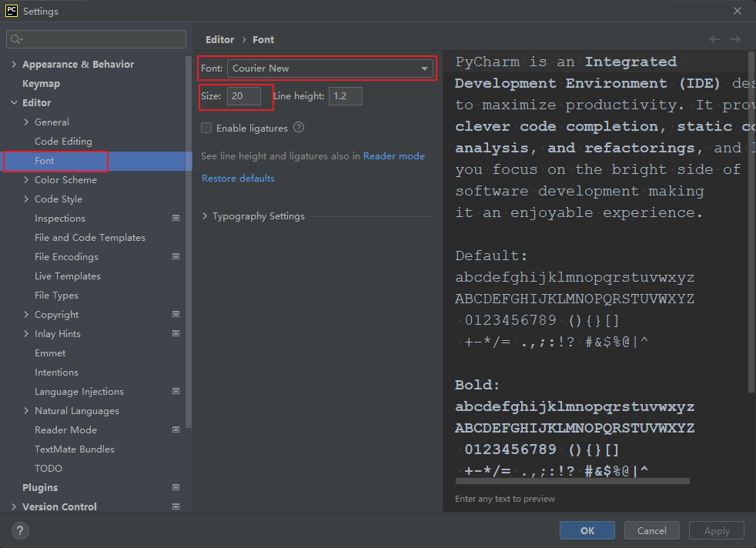
Task: Select Keymap in settings tree
Action: point(41,84)
